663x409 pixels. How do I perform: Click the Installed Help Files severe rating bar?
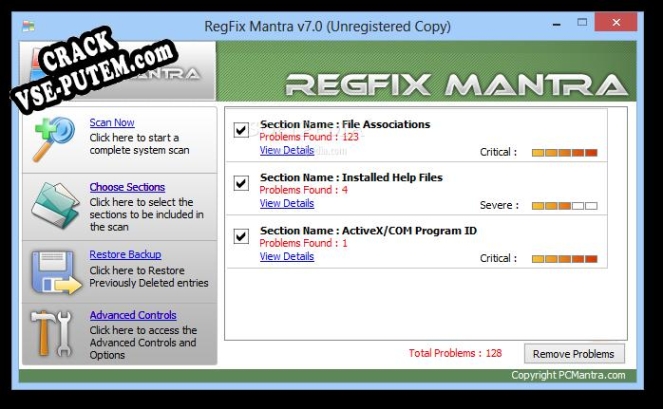click(x=564, y=206)
